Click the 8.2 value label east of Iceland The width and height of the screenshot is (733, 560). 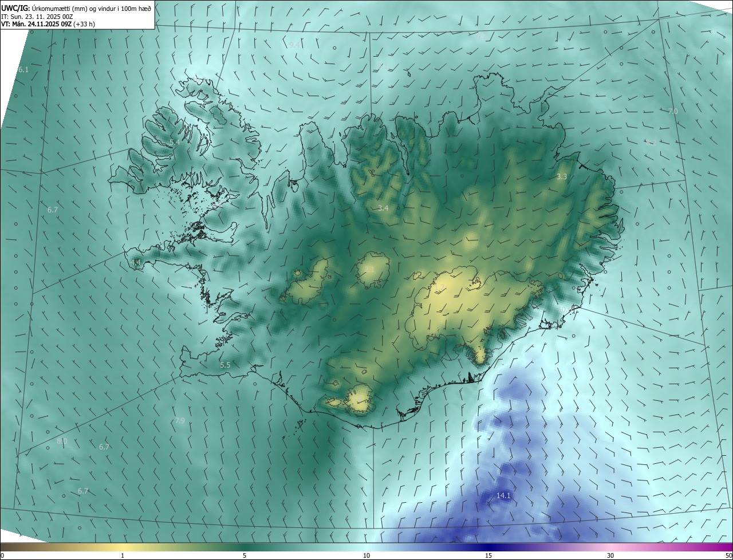click(x=651, y=143)
